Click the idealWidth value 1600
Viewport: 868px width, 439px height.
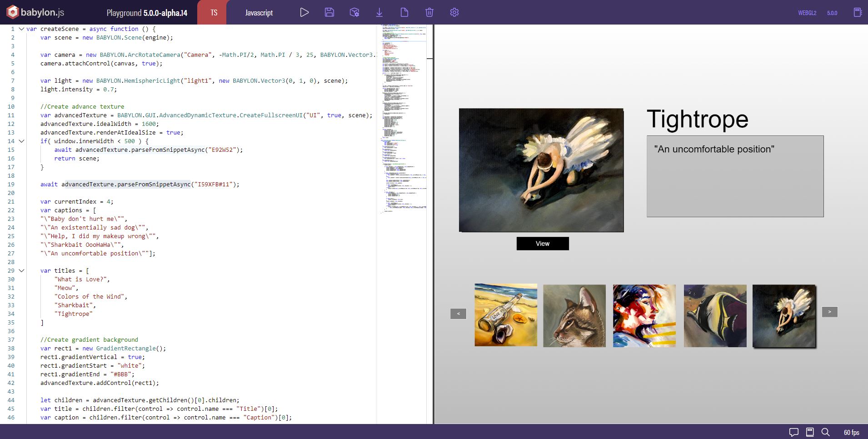point(149,124)
